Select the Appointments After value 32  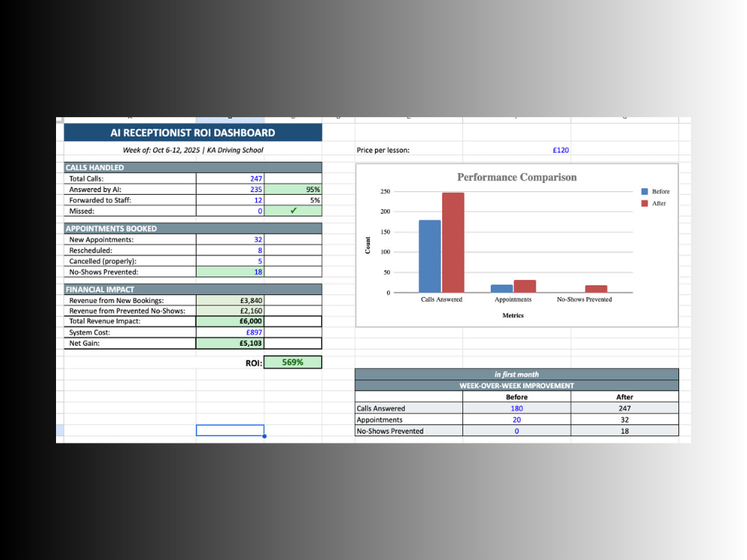624,420
